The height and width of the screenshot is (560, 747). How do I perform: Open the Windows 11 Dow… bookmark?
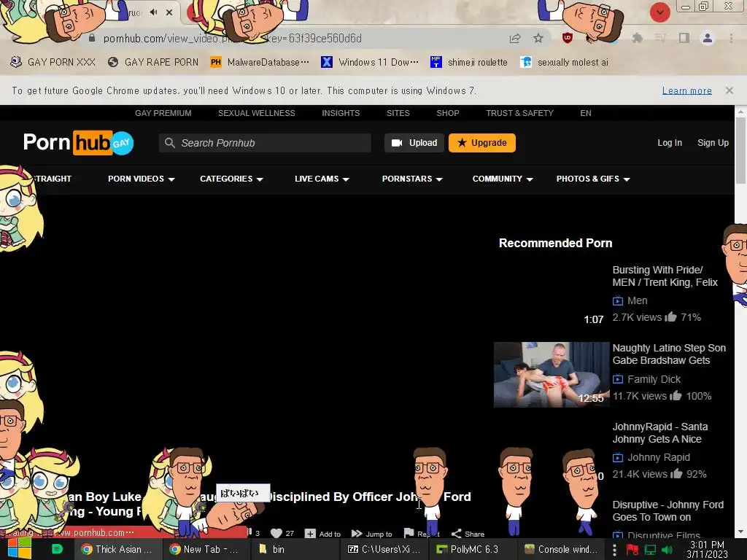[x=370, y=62]
